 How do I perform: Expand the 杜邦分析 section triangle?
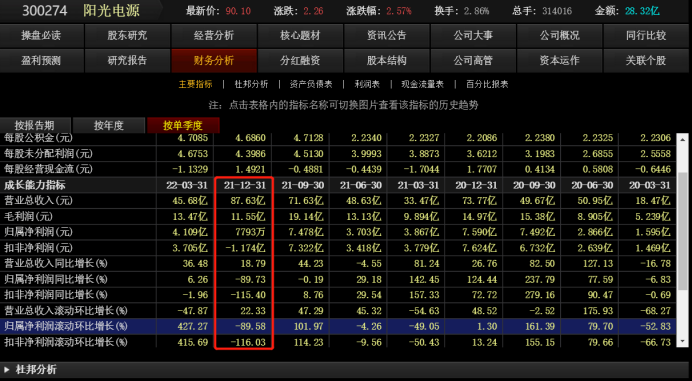pos(6,369)
